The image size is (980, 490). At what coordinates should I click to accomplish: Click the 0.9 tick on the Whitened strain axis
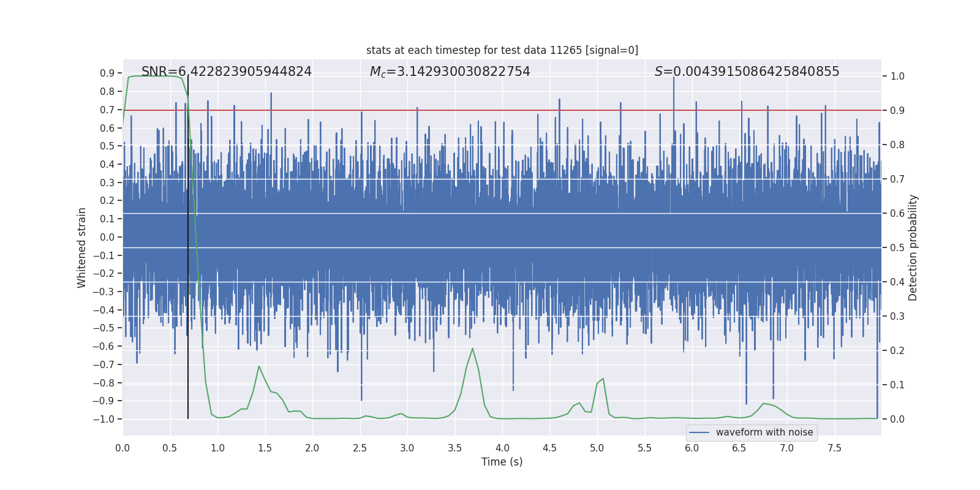107,73
